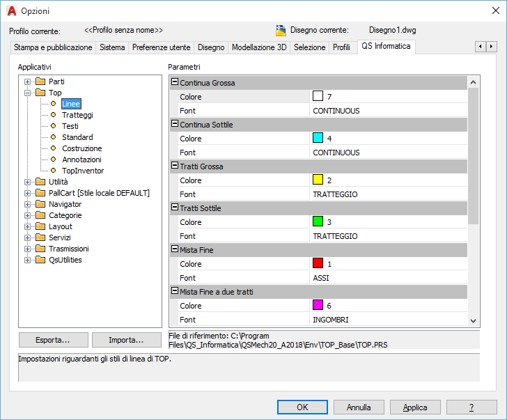Click the Applica button
Screen dimensions: 507x420
coord(415,407)
